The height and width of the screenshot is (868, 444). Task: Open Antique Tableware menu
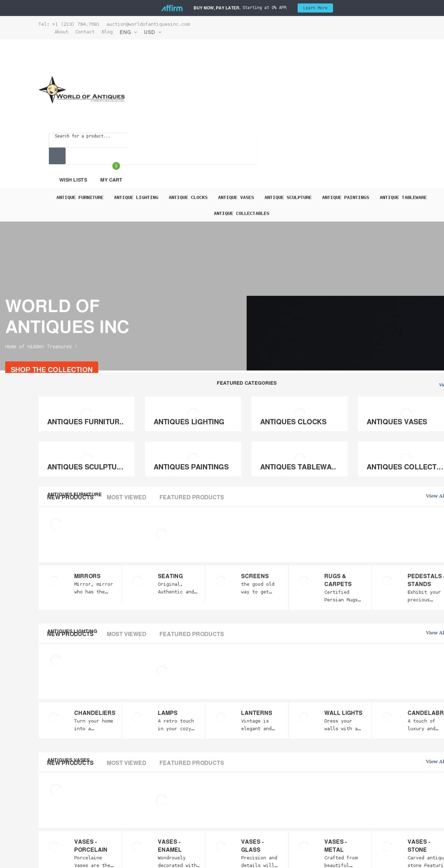point(403,198)
